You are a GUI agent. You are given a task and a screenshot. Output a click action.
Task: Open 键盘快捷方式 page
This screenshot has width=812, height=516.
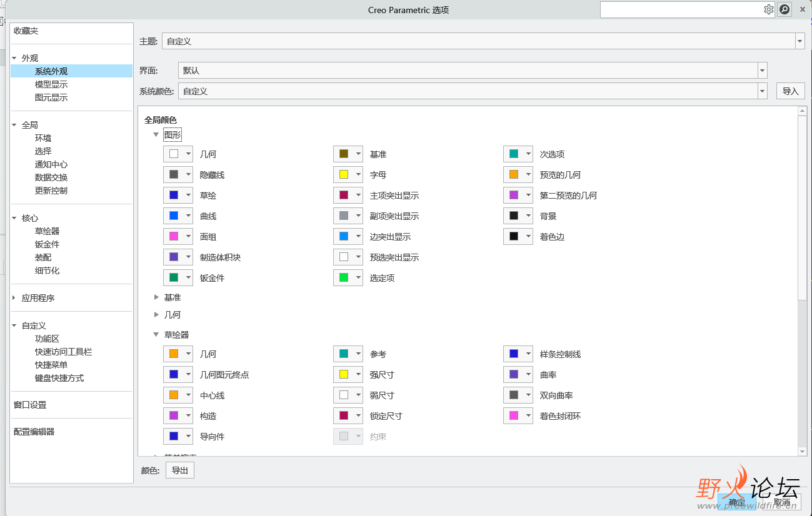tap(59, 378)
